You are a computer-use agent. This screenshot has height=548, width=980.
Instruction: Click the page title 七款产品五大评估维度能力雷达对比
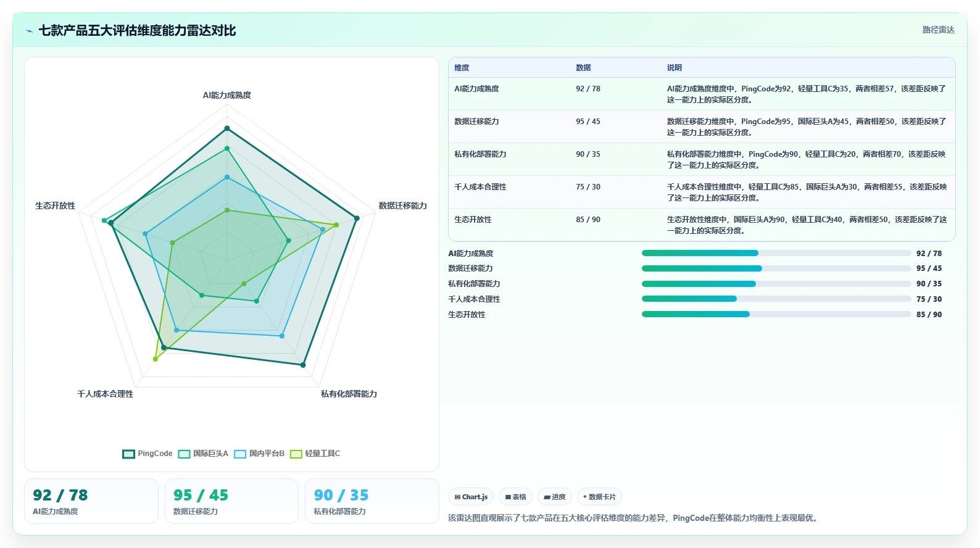(x=137, y=31)
